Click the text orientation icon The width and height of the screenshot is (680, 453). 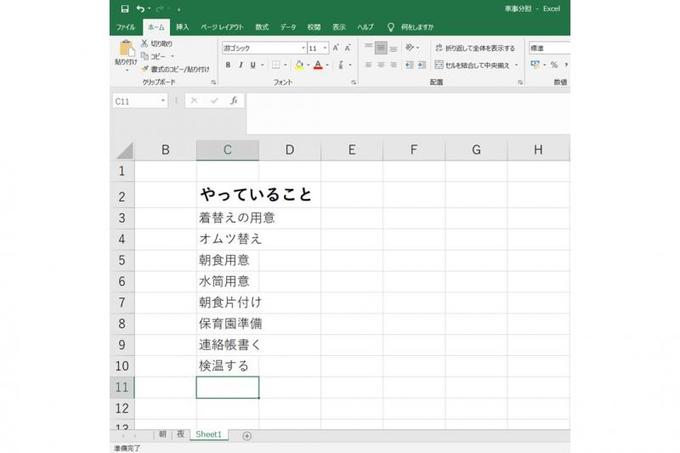(409, 47)
